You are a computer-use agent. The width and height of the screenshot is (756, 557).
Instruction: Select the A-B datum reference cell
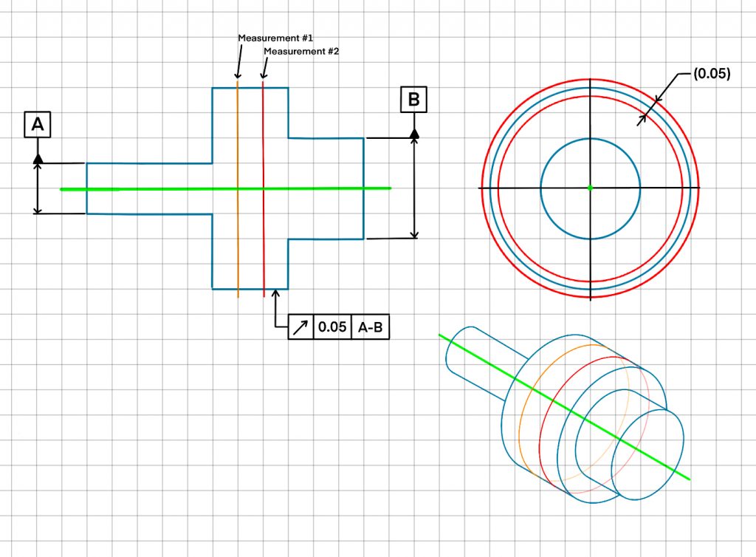370,327
